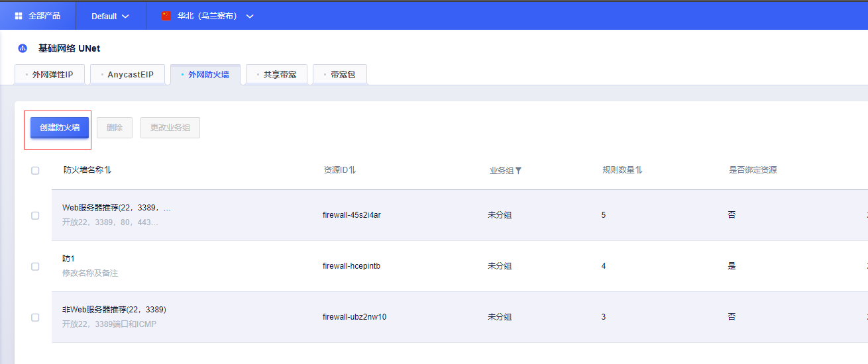Sort by 防火墙名称 column sort icon
The height and width of the screenshot is (364, 868).
click(108, 170)
